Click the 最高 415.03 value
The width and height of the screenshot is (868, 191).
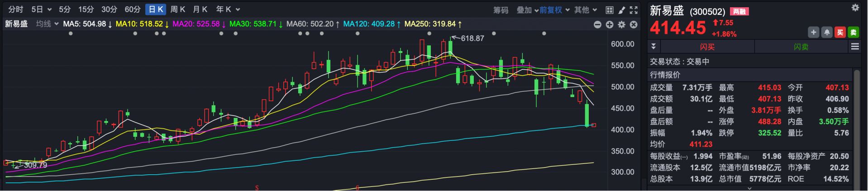769,88
